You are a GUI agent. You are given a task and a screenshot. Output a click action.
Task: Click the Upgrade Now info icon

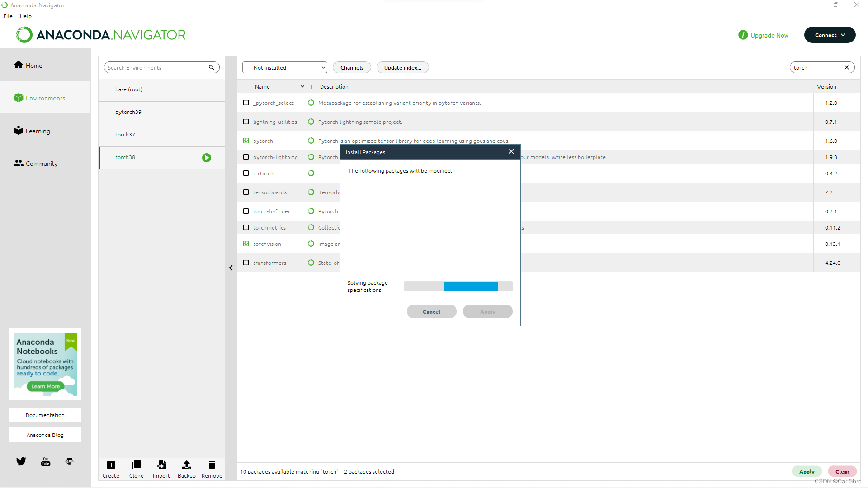tap(743, 35)
